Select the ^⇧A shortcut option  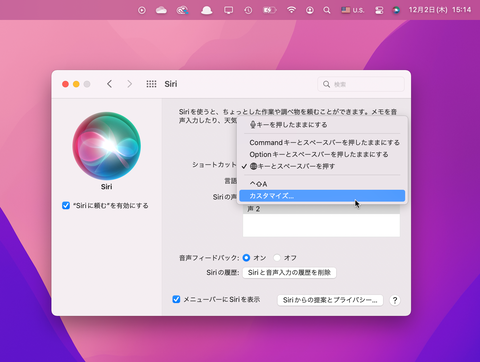[323, 184]
